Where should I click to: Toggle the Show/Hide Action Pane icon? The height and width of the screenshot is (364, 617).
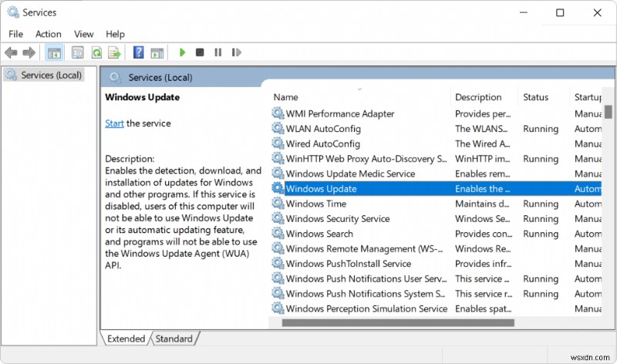click(157, 52)
